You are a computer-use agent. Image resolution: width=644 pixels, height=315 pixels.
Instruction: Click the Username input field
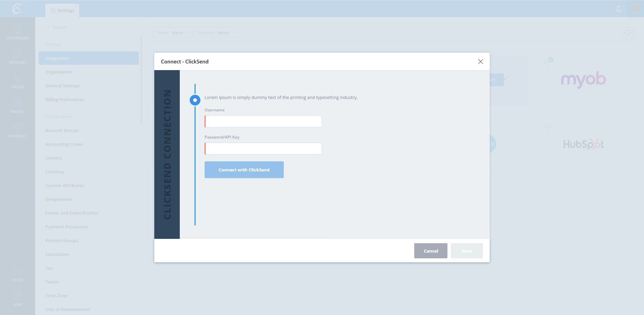click(263, 121)
